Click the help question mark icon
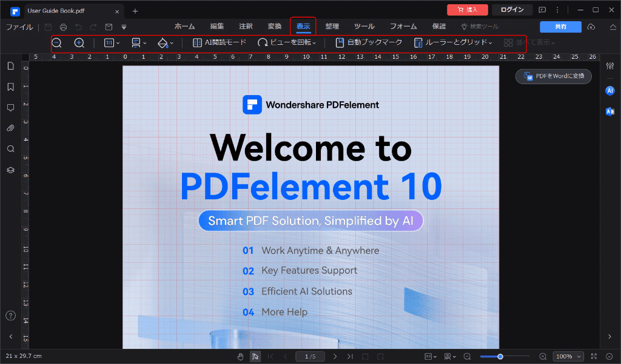621x364 pixels. 11,316
